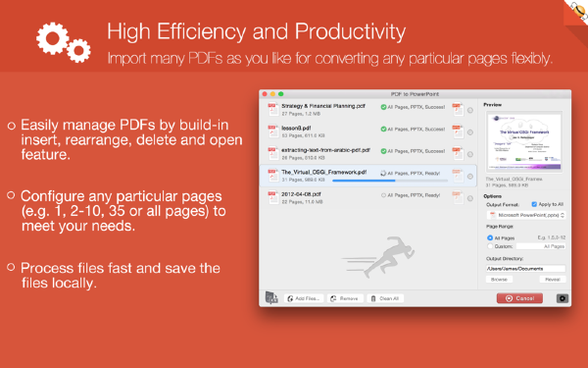588x368 pixels.
Task: Click PDF icon of 2012-04-08.pdf
Action: coord(273,197)
